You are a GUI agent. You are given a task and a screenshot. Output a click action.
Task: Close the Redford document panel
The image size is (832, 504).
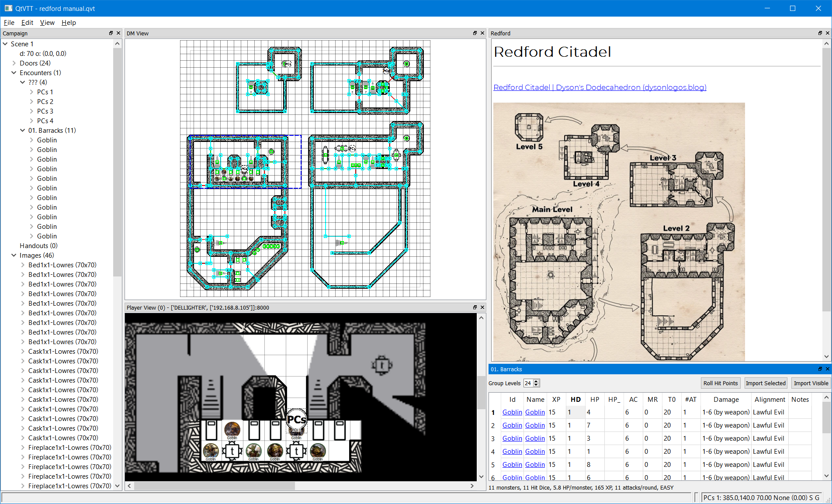coord(827,33)
